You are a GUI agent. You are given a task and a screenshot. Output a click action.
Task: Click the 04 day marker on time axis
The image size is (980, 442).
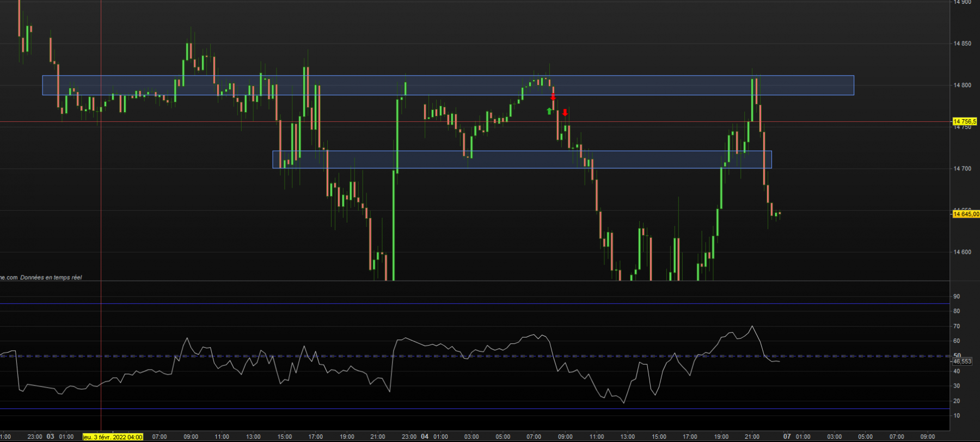[425, 437]
